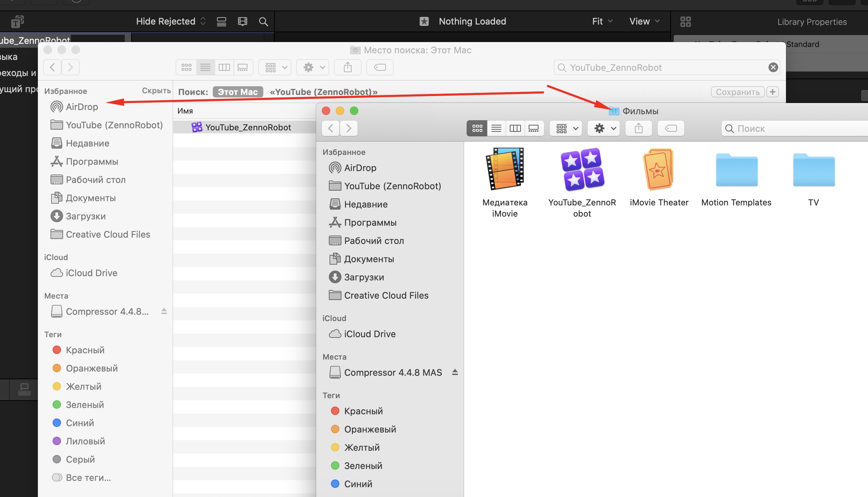Open the Fit zoom dropdown

(602, 21)
